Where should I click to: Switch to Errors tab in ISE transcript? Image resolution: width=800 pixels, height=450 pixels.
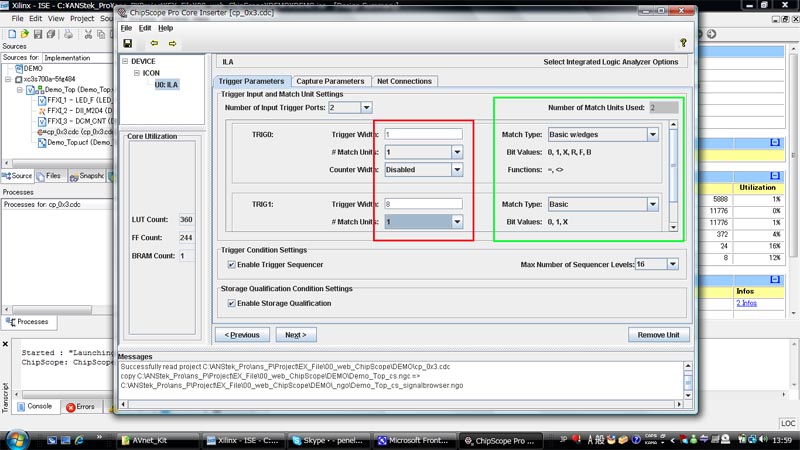pyautogui.click(x=81, y=407)
